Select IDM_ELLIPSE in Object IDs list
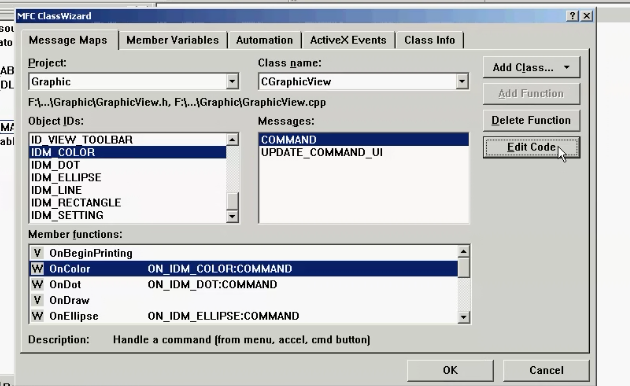 [x=128, y=178]
